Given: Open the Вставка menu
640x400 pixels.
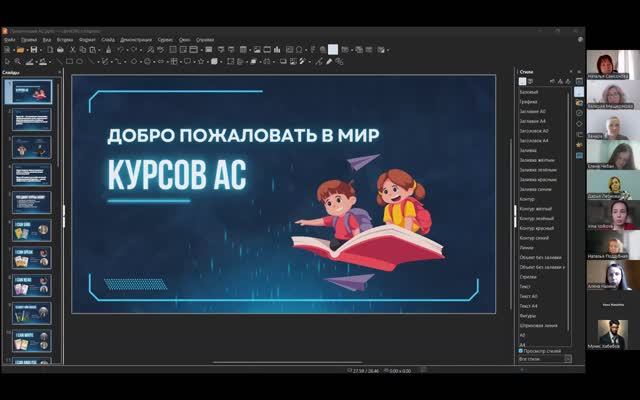Looking at the screenshot, I should click(64, 40).
